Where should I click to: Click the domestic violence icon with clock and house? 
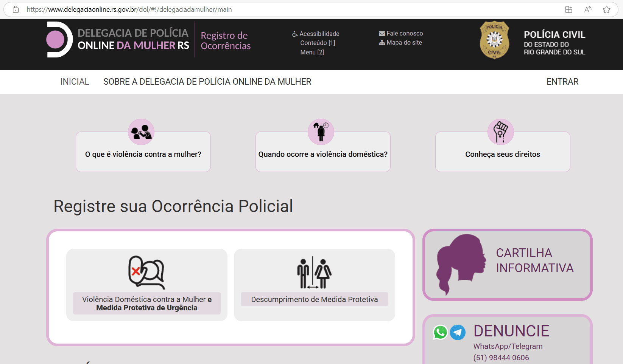click(321, 132)
